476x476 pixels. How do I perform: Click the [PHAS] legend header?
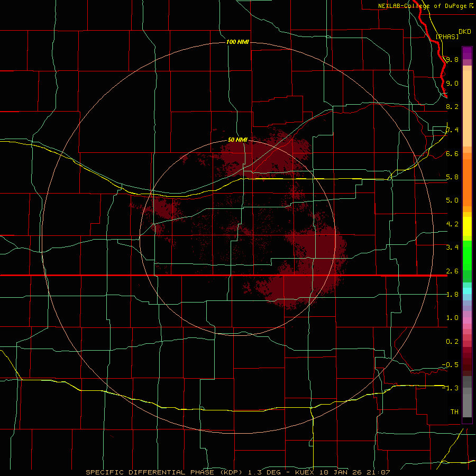[447, 36]
